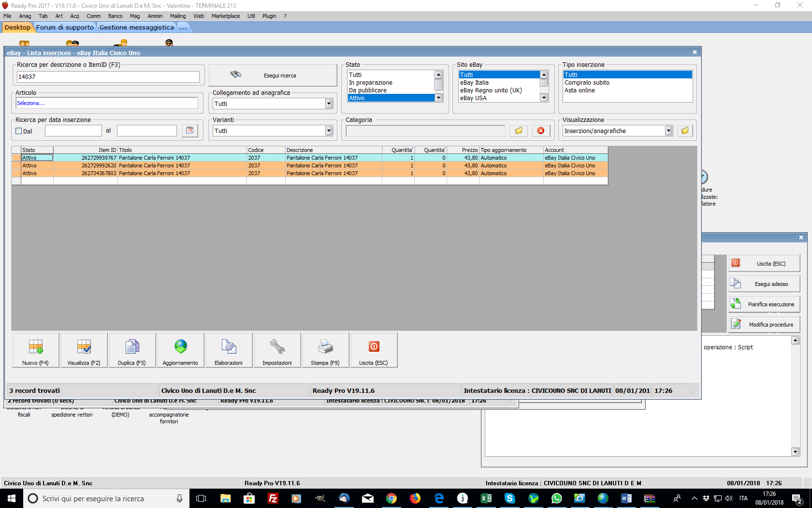
Task: Open Google Chrome from the taskbar
Action: click(391, 498)
